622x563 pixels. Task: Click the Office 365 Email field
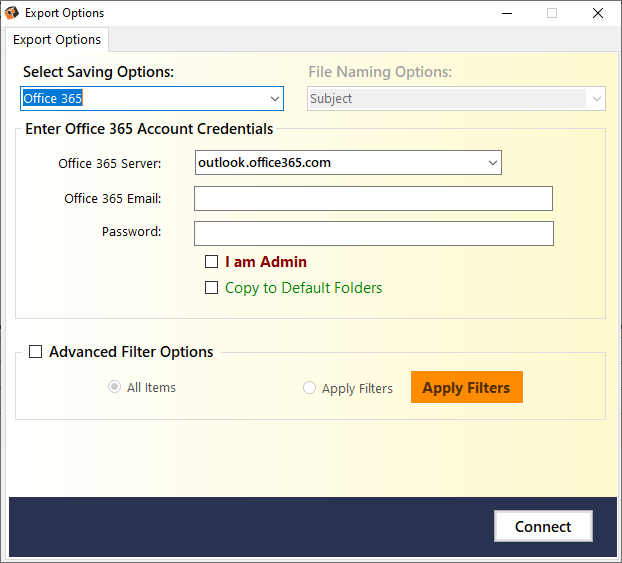(x=373, y=199)
